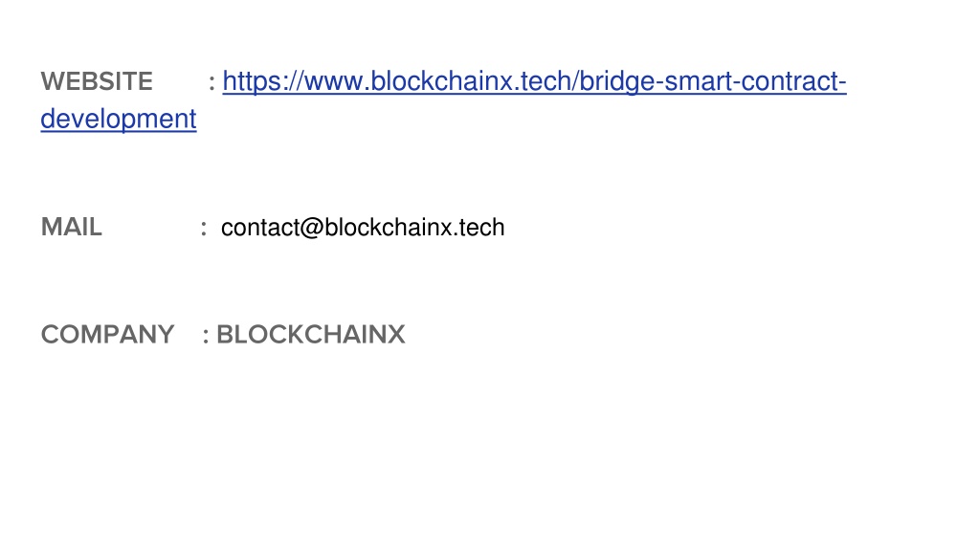Click the WEBSITE label text

[x=97, y=82]
